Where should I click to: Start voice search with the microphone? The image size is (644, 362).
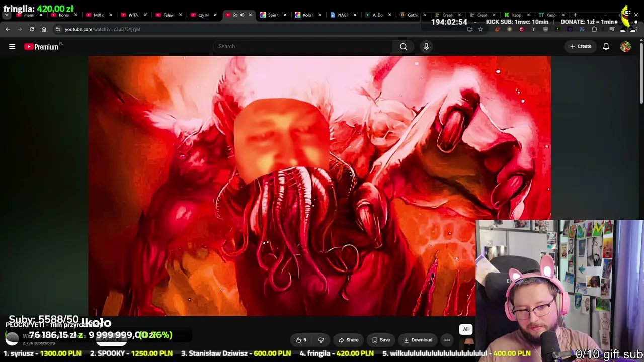coord(426,47)
